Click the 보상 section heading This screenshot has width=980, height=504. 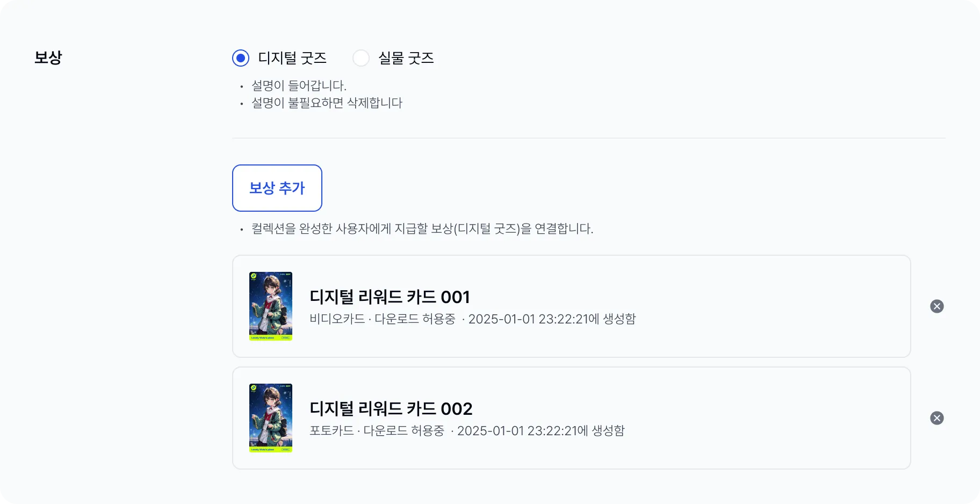[48, 57]
